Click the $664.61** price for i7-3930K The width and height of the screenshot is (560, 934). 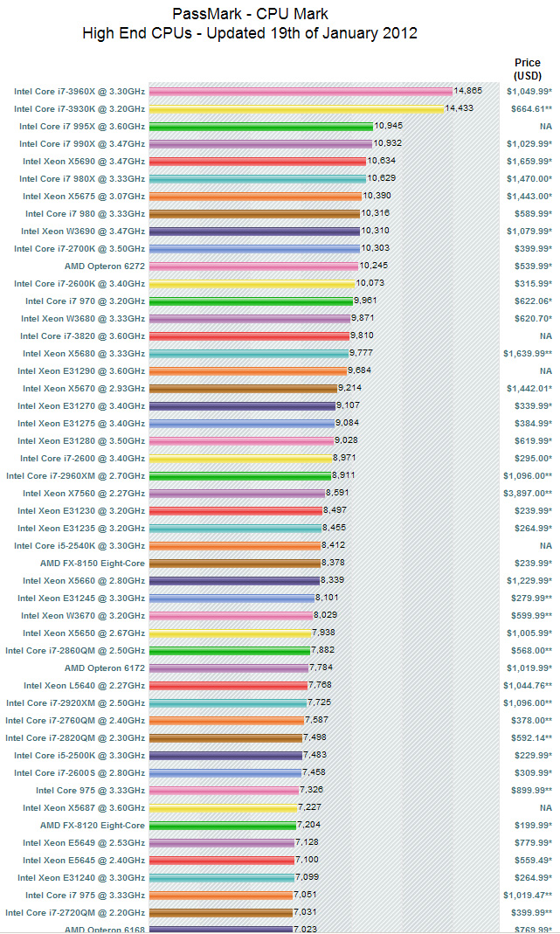531,109
